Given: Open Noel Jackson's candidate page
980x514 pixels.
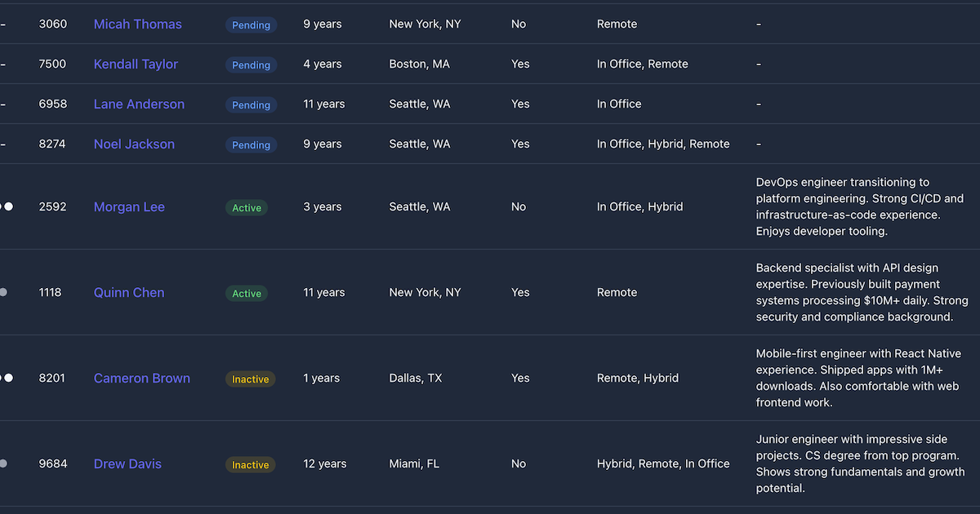Looking at the screenshot, I should (134, 144).
